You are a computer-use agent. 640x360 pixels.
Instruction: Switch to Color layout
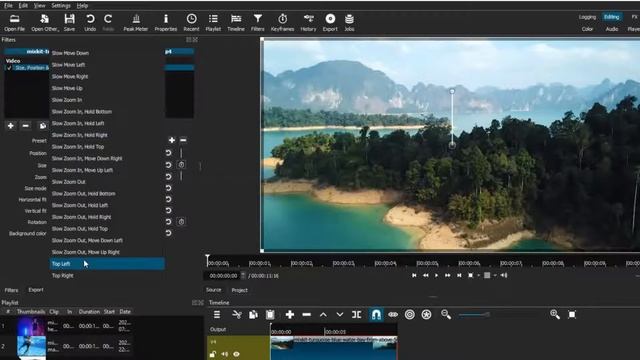[x=587, y=29]
